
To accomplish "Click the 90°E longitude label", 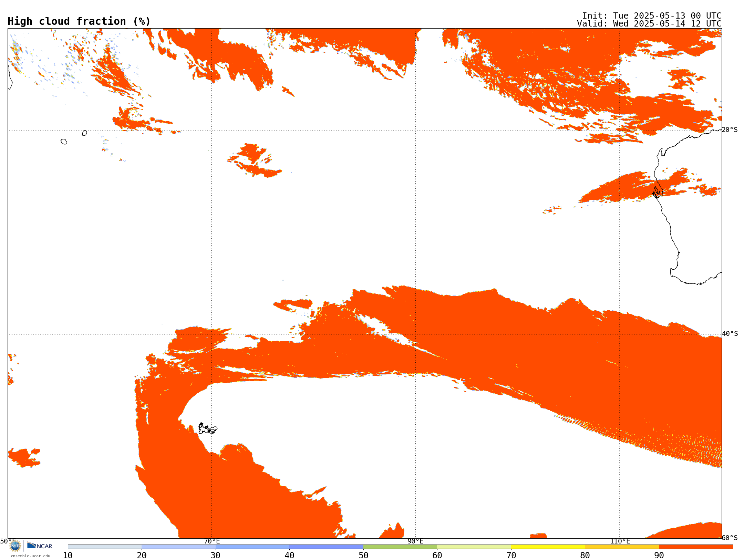I will [x=415, y=541].
